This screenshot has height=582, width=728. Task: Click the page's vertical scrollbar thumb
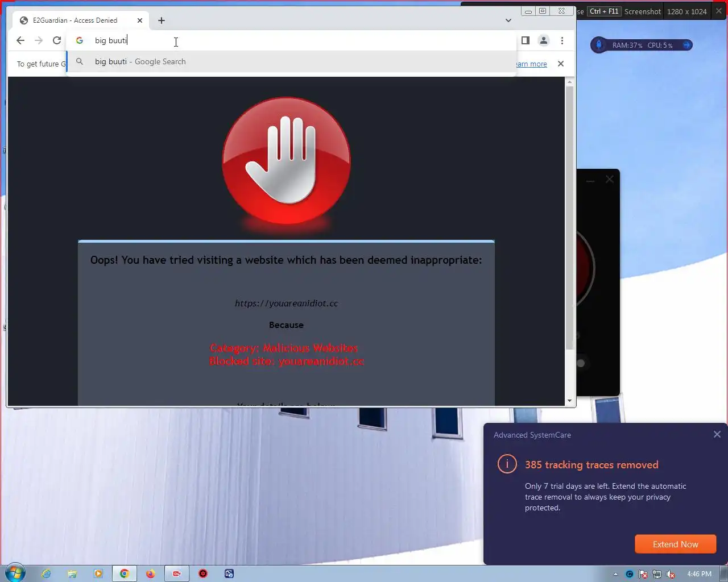(569, 218)
